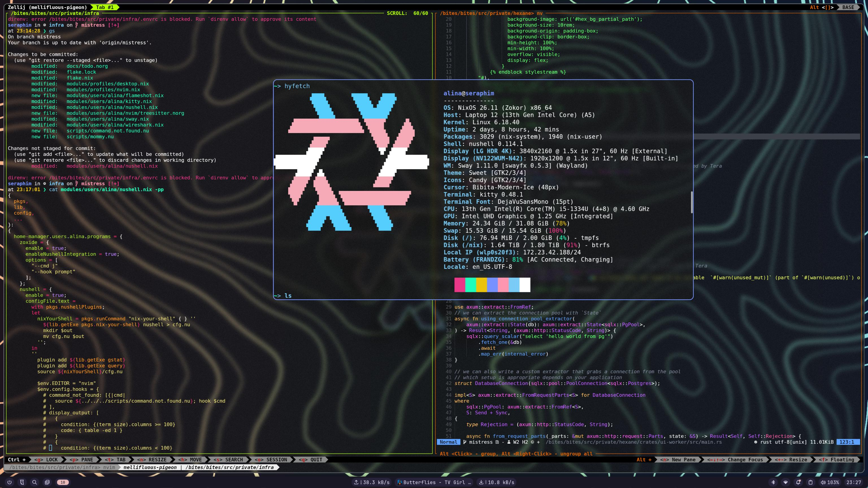Select the TAB mode item

pos(115,459)
